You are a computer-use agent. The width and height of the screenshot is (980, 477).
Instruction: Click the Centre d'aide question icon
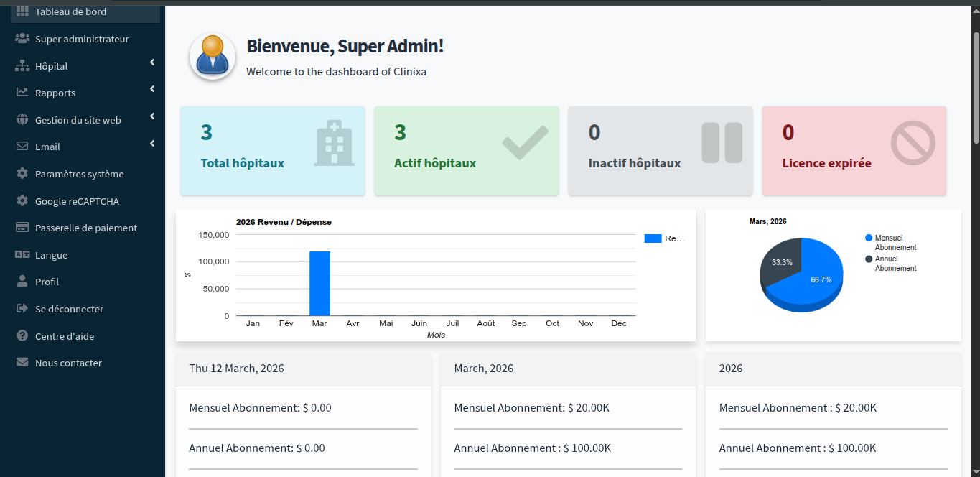click(x=22, y=336)
